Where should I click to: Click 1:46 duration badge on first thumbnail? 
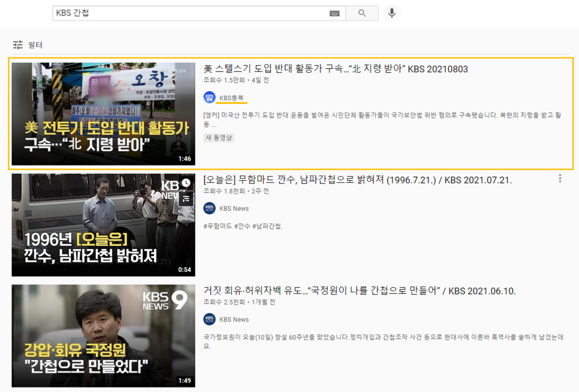(185, 159)
